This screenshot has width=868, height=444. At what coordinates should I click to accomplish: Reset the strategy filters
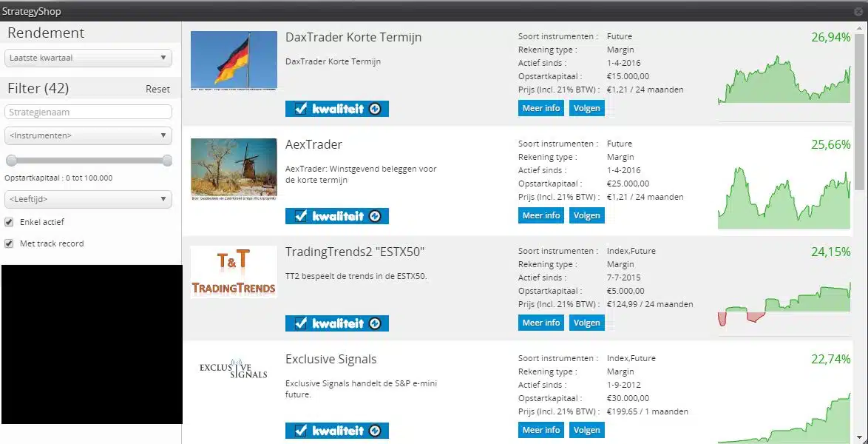click(x=157, y=89)
